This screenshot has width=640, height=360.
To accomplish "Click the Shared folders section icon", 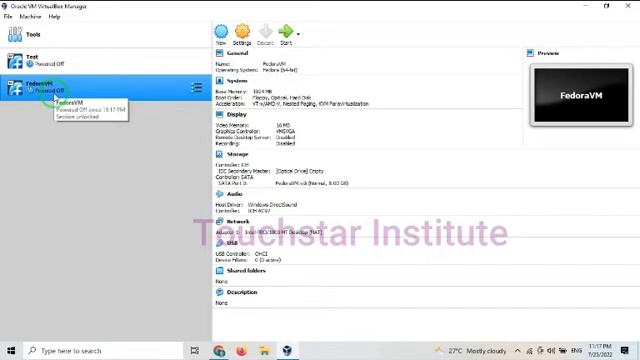I will [x=220, y=271].
